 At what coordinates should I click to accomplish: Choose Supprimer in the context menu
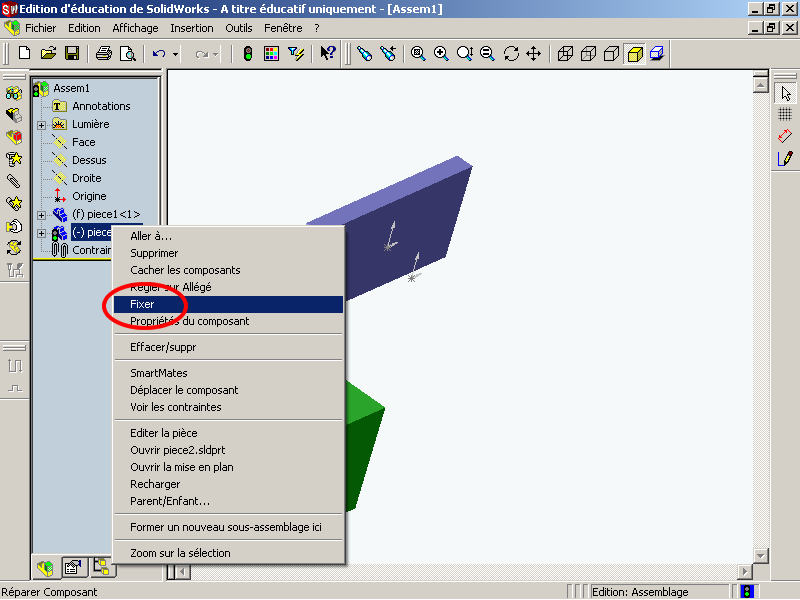(228, 253)
